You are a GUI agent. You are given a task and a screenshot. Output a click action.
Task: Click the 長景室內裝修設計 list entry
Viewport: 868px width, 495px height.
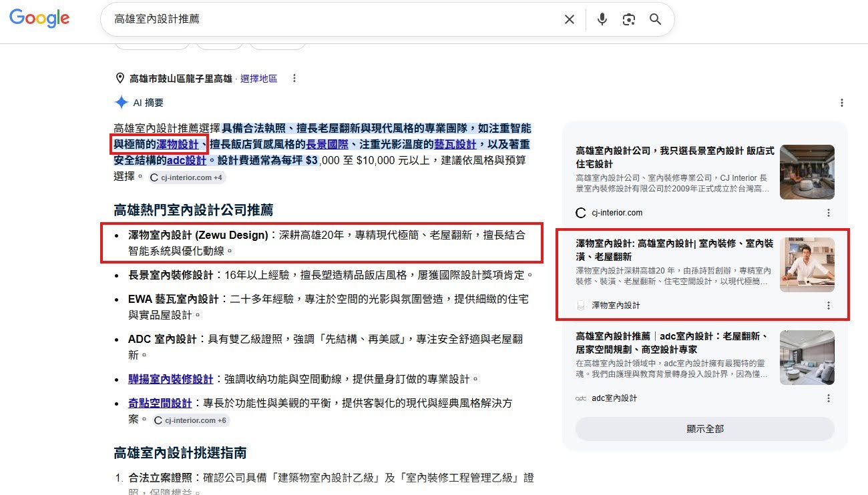coord(331,275)
